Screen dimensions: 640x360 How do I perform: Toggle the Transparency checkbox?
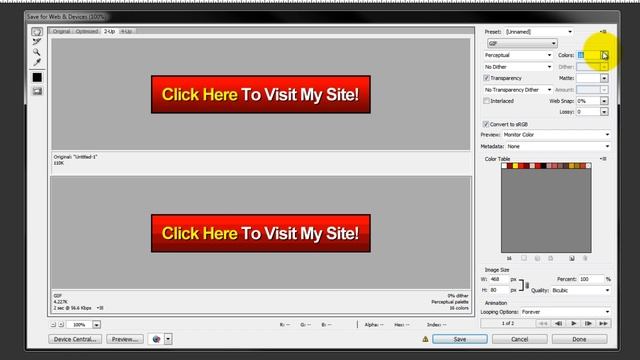(486, 78)
